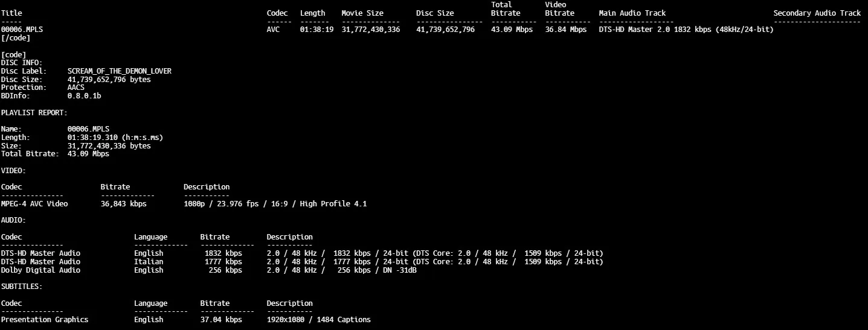The image size is (868, 330).
Task: Select the 1920x1080 / 1484 Captions description
Action: (318, 320)
